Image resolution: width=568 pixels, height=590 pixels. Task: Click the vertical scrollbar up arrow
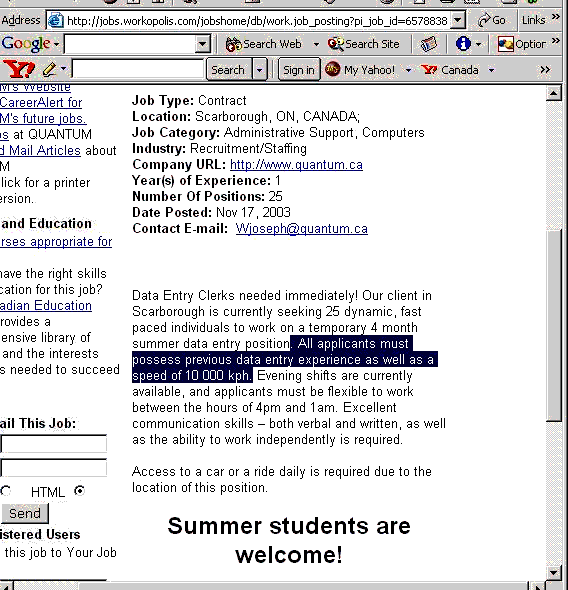point(553,93)
